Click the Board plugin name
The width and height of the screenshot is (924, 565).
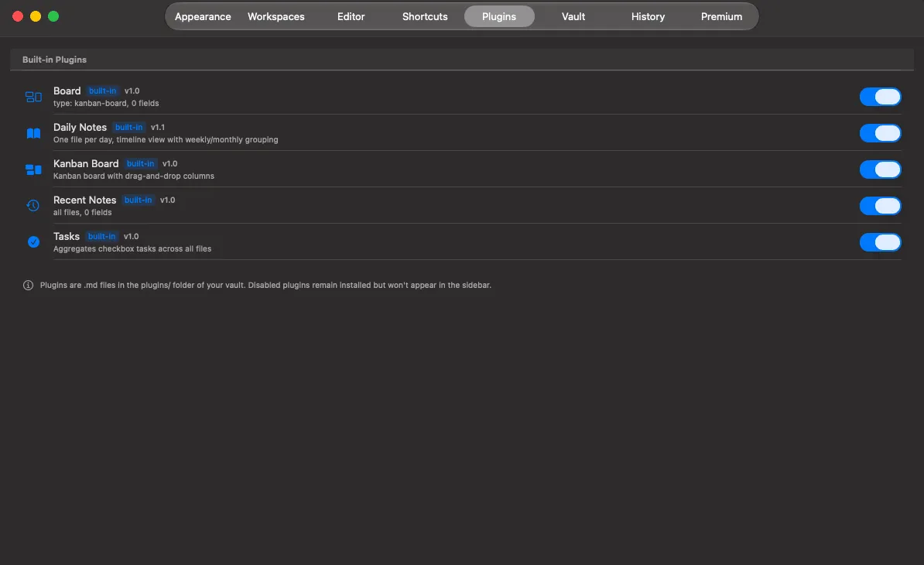click(67, 91)
